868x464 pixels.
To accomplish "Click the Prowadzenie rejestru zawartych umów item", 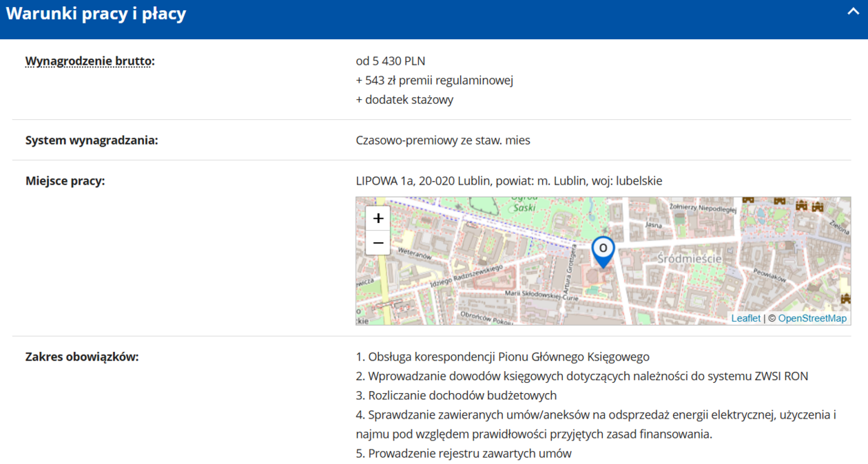I will [x=464, y=454].
